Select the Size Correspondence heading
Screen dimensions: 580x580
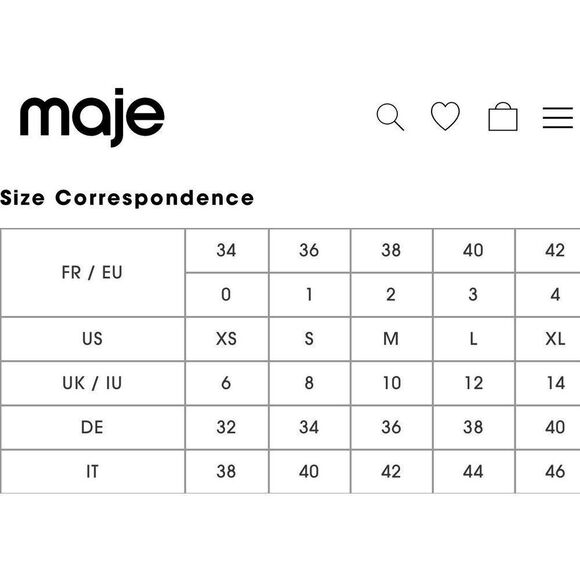click(x=127, y=198)
